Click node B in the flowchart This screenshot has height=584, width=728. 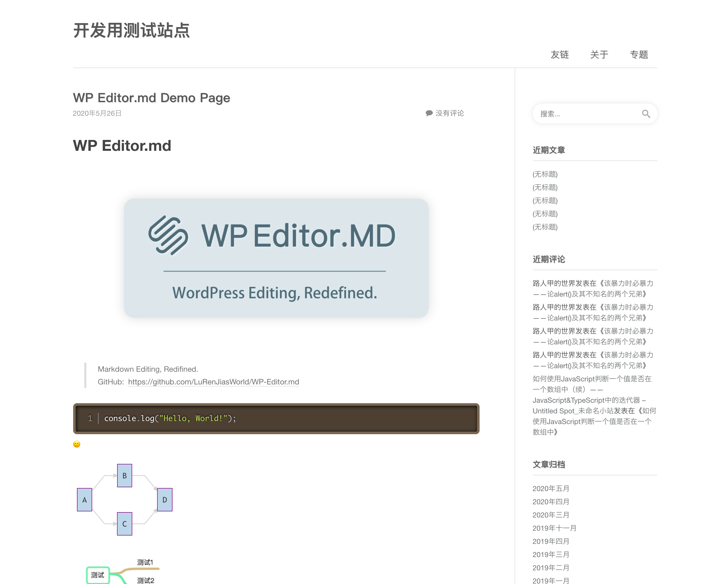(125, 475)
